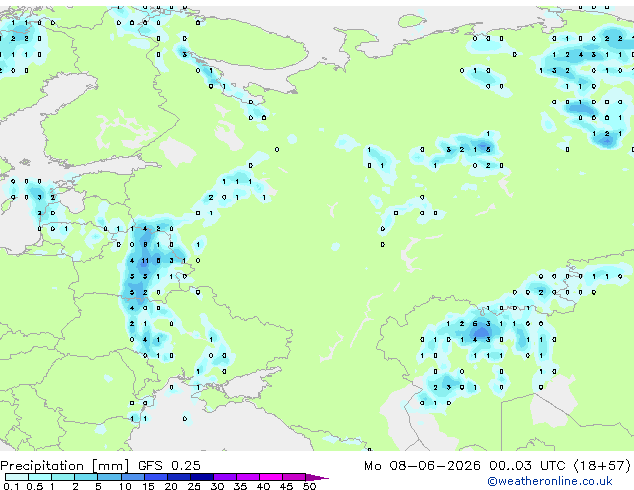Click the 0.1–0.5 mm legend color box
Screen dimensions: 634x490
[x=17, y=477]
